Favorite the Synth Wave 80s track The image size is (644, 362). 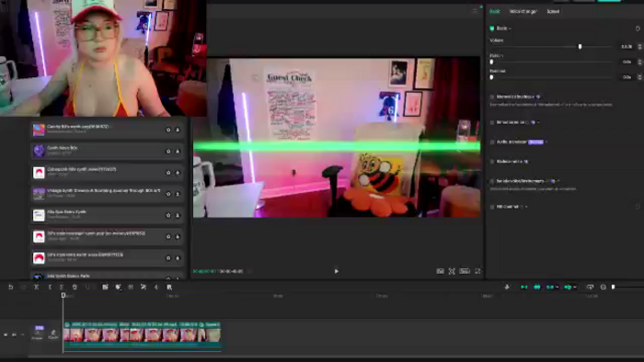point(168,152)
